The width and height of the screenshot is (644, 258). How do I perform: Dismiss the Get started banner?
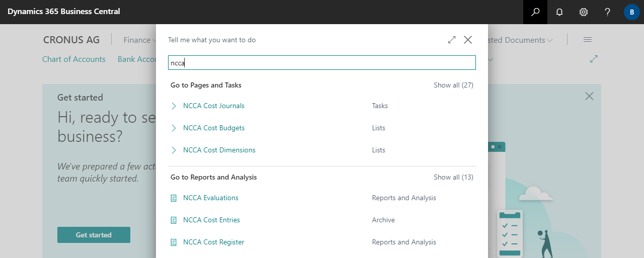(589, 96)
